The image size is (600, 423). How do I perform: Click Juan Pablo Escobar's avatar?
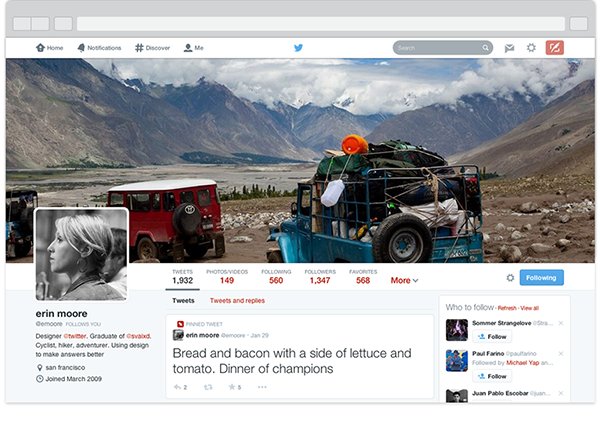coord(457,395)
